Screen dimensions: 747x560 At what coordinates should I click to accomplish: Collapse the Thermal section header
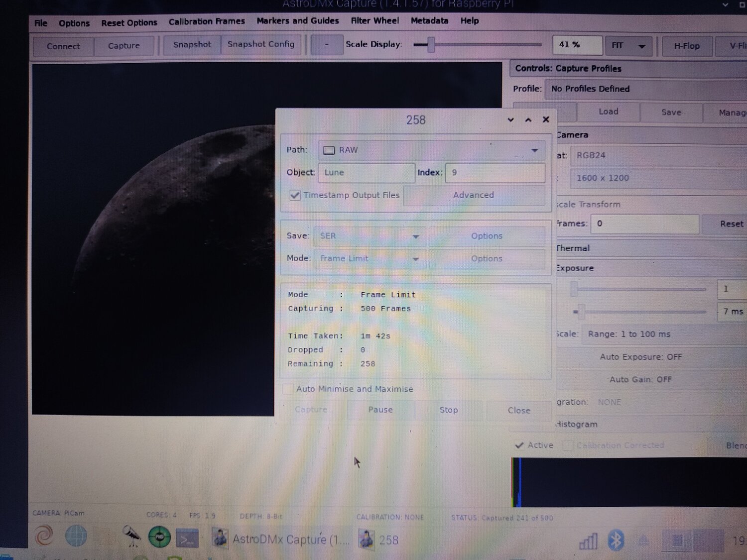click(x=651, y=248)
